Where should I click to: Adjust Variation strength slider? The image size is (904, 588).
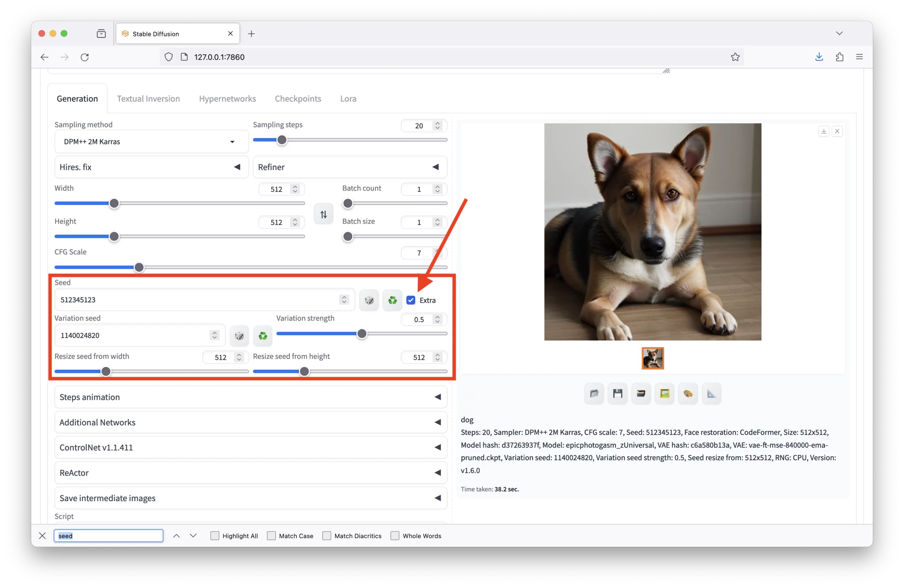click(x=362, y=334)
